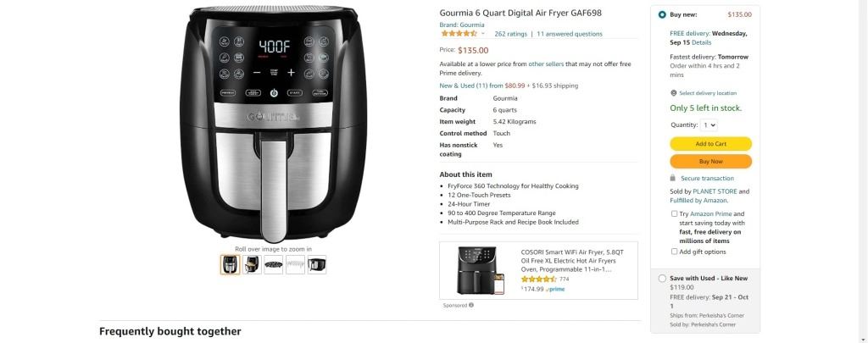The width and height of the screenshot is (868, 343).
Task: Check the Try Amazon Prime checkbox
Action: (674, 213)
